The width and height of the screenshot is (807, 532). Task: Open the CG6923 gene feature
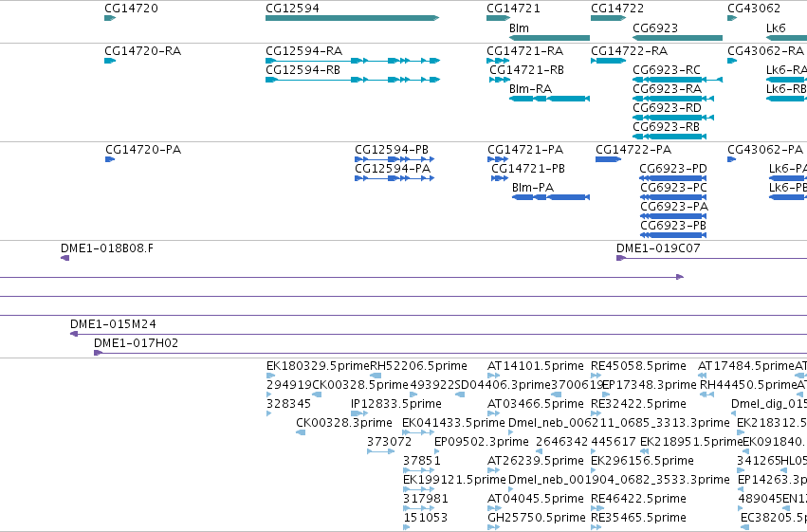[677, 38]
